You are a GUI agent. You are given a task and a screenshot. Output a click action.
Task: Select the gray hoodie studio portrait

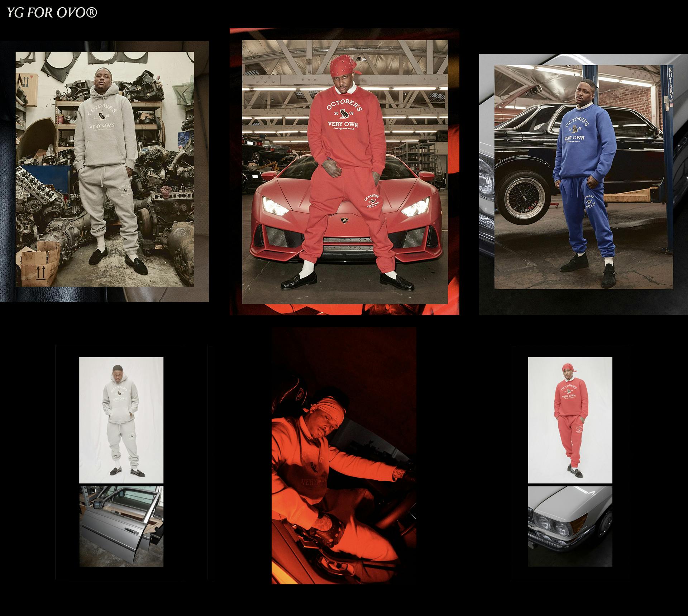[x=121, y=420]
